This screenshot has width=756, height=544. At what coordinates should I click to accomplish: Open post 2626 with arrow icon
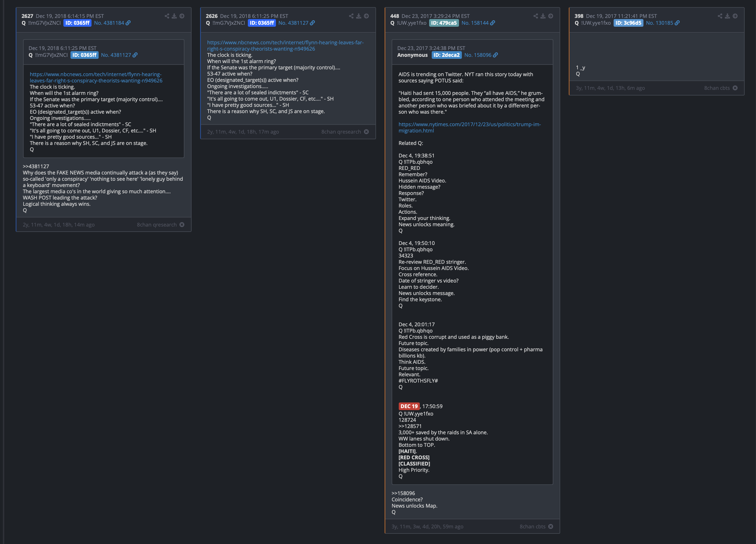[366, 16]
